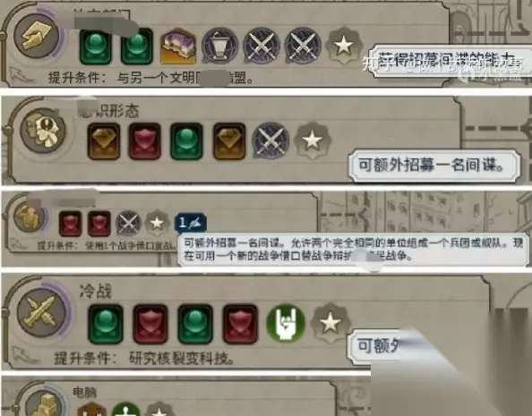Click the green policy card in Ideology row
Screen dimensions: 532x416
pos(186,141)
